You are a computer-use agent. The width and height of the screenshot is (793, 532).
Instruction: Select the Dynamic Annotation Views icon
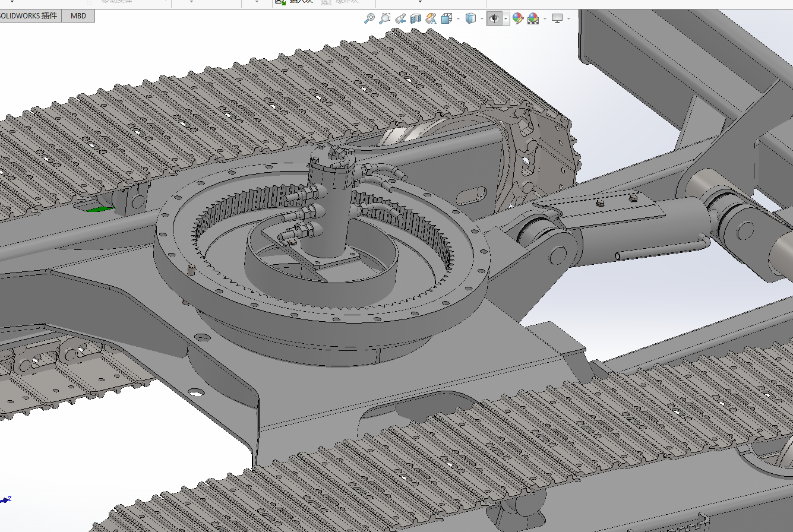(x=431, y=18)
